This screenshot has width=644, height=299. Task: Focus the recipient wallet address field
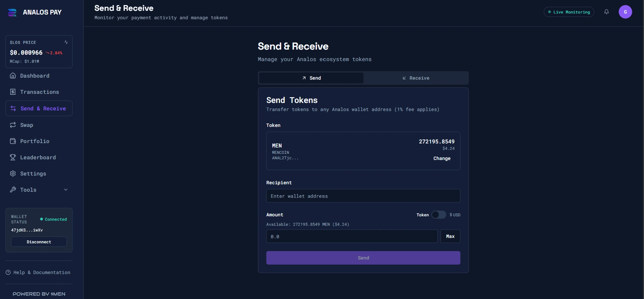pos(363,196)
